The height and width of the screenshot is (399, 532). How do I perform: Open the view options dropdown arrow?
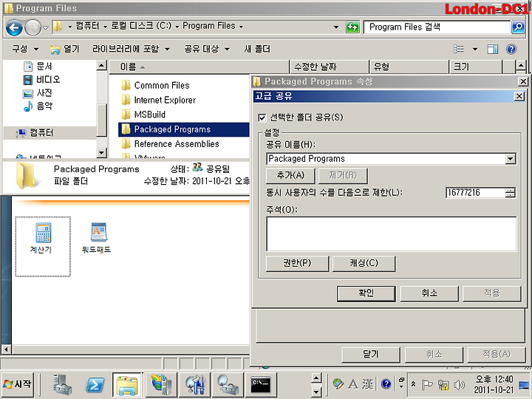point(475,50)
